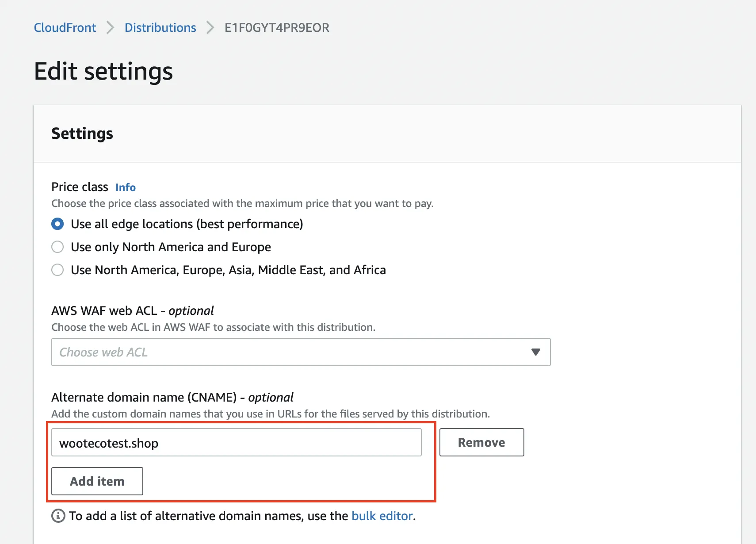This screenshot has height=544, width=756.
Task: Click the Add item button
Action: pyautogui.click(x=97, y=481)
